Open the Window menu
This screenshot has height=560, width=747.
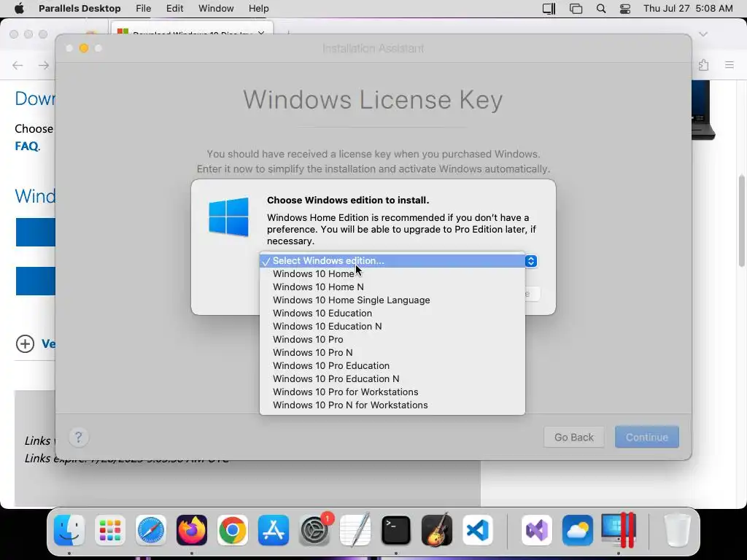pos(216,9)
